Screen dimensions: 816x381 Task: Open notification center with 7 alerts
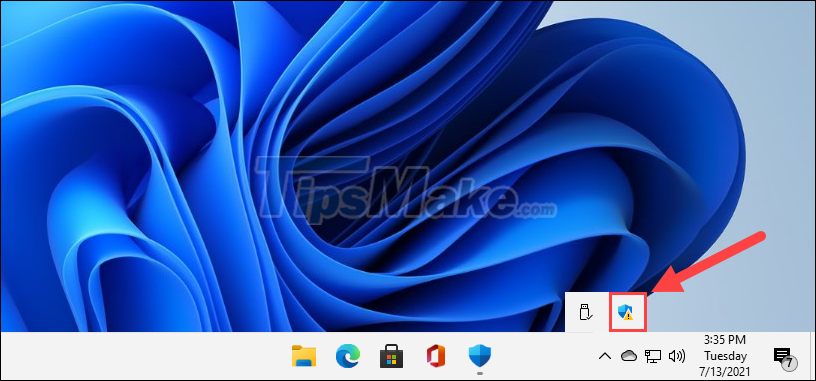(x=785, y=358)
